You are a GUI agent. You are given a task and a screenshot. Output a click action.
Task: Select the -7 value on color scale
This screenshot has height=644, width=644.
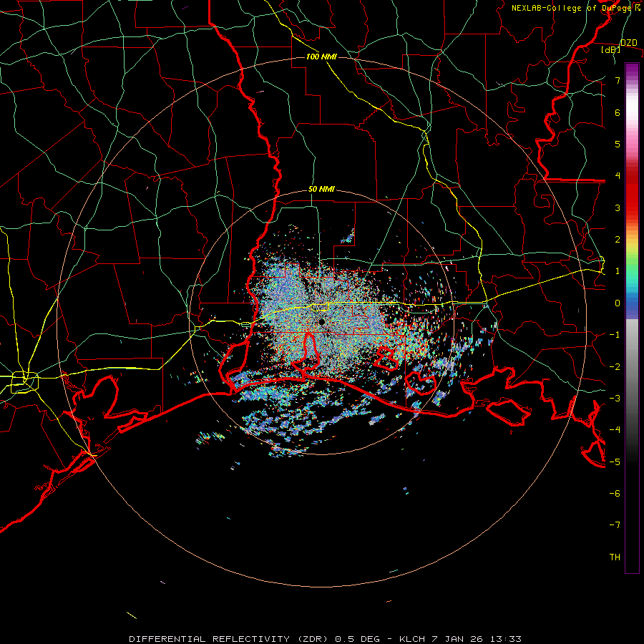pos(615,525)
